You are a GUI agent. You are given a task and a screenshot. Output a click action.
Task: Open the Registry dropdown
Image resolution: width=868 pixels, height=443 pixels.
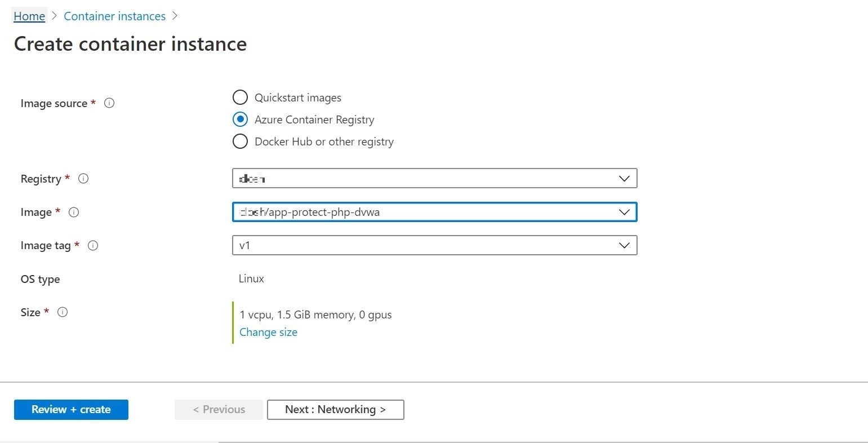[434, 179]
